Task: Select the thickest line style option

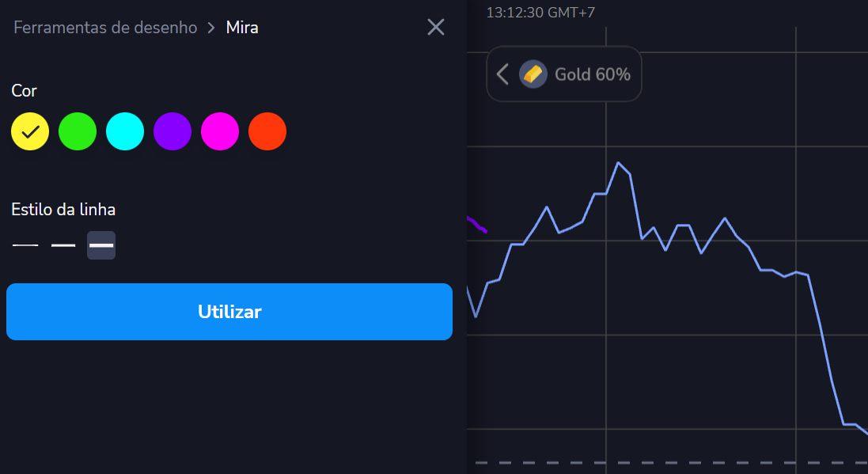Action: point(101,245)
